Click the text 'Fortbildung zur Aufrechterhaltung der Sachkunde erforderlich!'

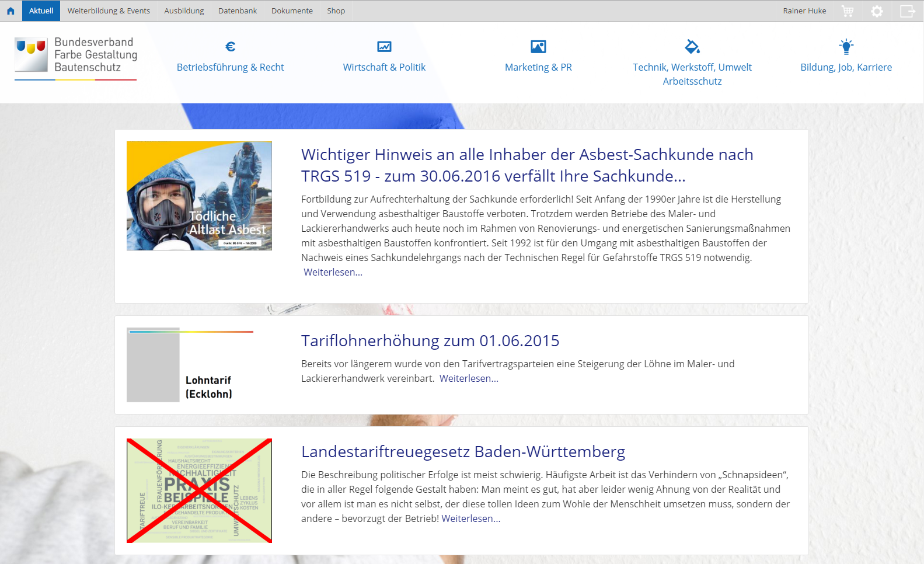pos(437,199)
